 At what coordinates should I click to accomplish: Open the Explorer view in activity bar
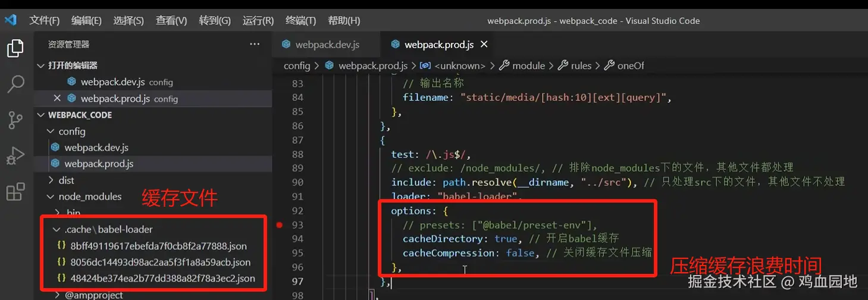15,48
